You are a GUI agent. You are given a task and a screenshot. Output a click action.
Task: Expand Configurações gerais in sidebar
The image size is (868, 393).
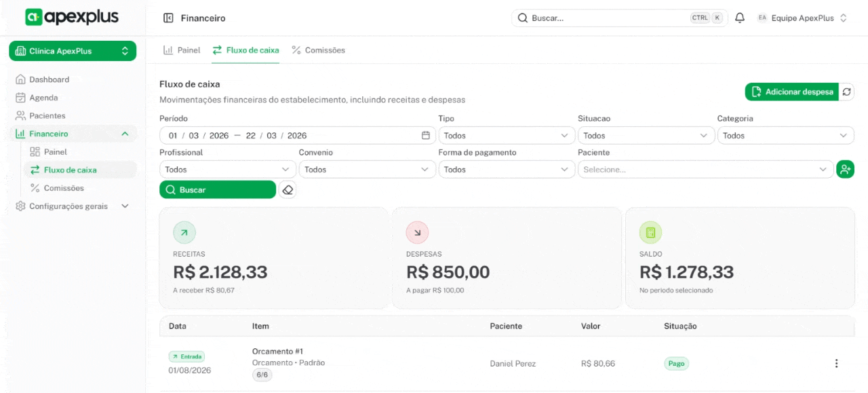click(125, 206)
